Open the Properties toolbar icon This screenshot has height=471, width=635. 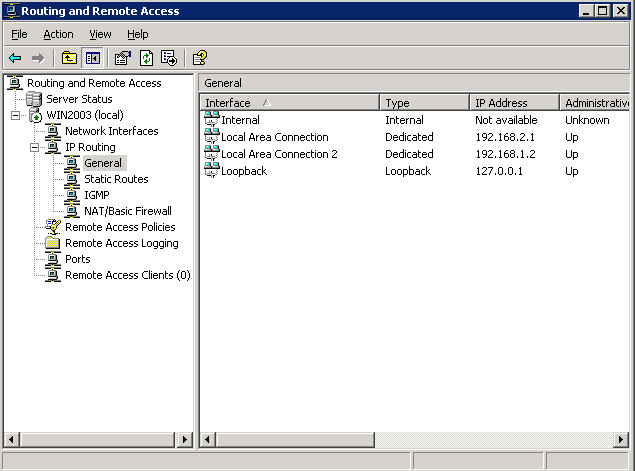122,58
